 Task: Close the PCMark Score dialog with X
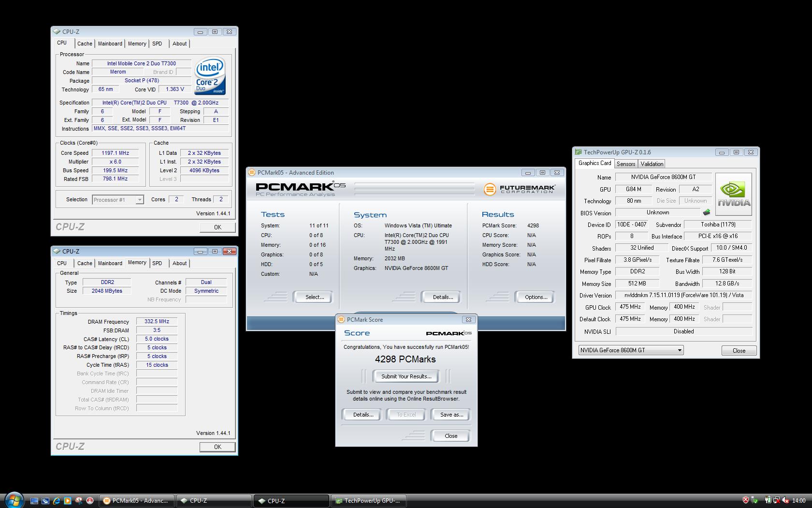coord(468,319)
